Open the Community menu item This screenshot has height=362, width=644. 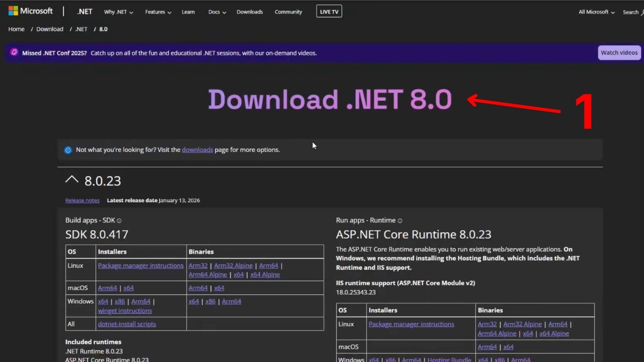coord(288,12)
